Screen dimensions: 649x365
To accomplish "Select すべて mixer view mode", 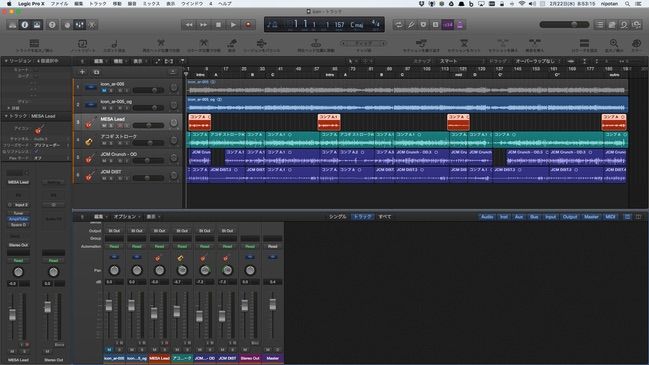I will click(x=385, y=217).
